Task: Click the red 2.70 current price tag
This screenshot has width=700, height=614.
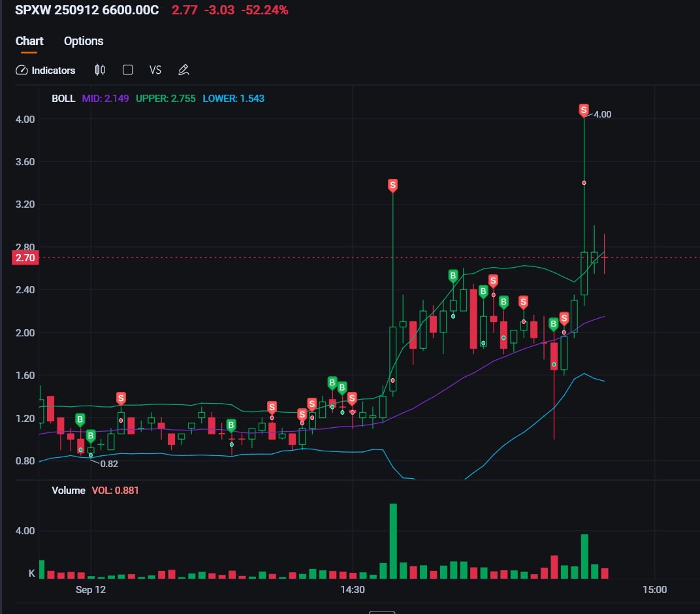Action: coord(26,258)
